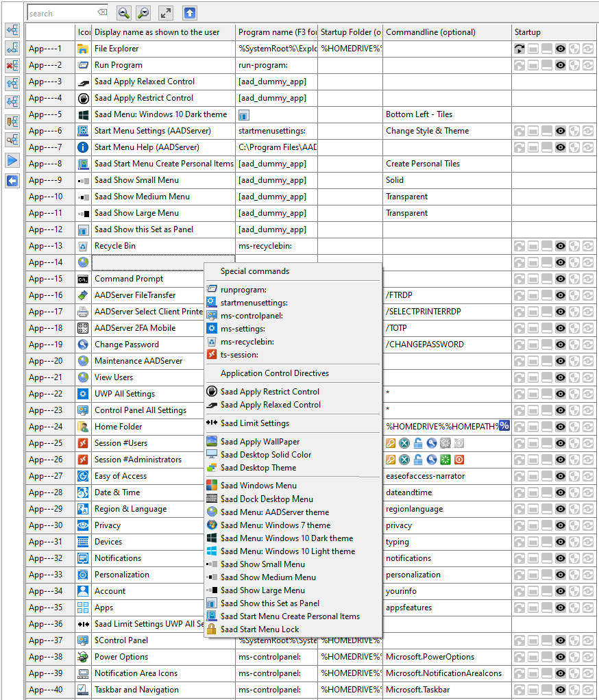The width and height of the screenshot is (599, 700).
Task: Click the zoom in magnifier icon
Action: pos(124,13)
